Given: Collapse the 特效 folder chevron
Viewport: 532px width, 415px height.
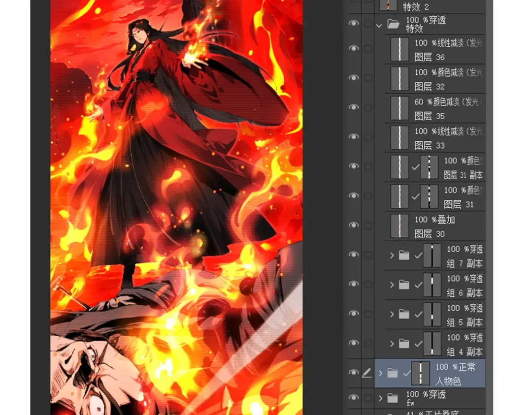Looking at the screenshot, I should pyautogui.click(x=379, y=25).
